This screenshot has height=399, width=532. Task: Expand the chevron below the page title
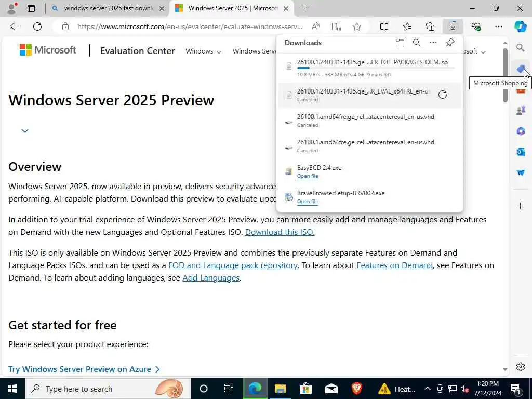click(25, 130)
